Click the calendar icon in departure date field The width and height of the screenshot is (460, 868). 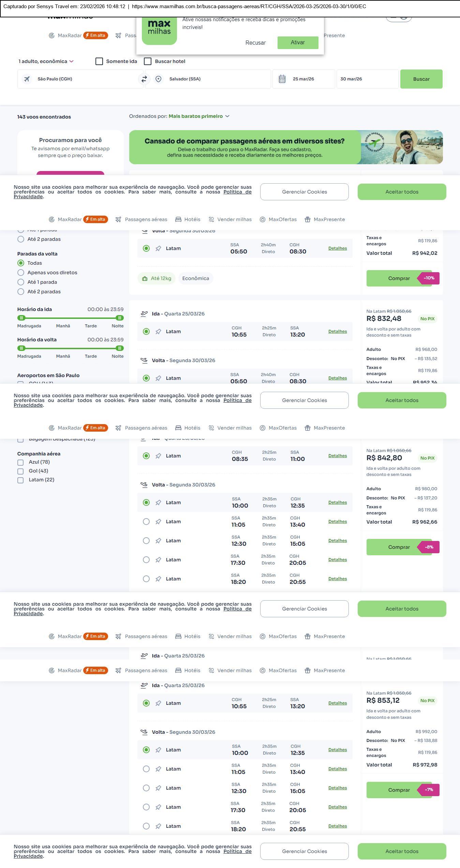pos(282,79)
